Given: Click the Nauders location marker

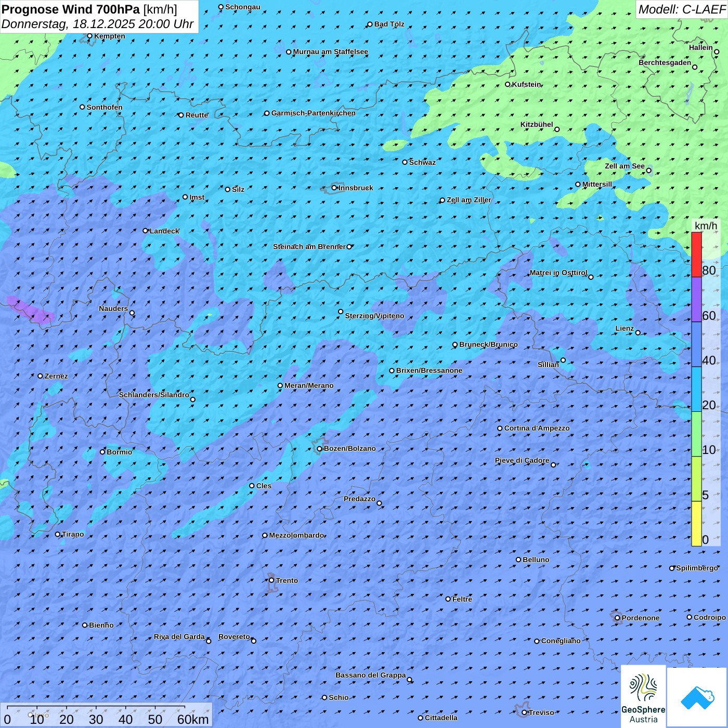Looking at the screenshot, I should tap(132, 313).
